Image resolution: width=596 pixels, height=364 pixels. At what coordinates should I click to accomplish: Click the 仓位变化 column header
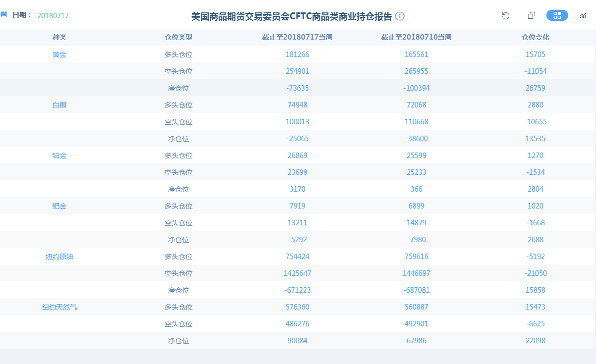coord(536,37)
